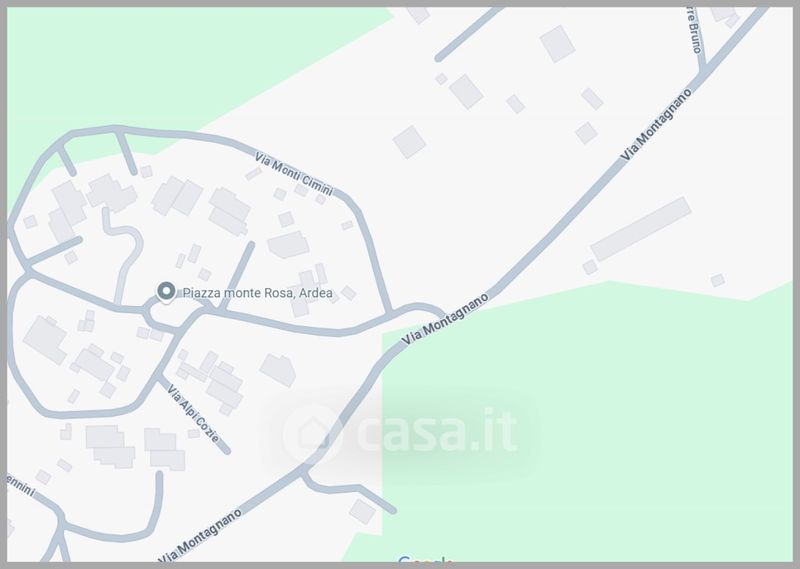Image resolution: width=800 pixels, height=569 pixels.
Task: Click the Piazza monte Rosa location pin
Action: pos(165,292)
